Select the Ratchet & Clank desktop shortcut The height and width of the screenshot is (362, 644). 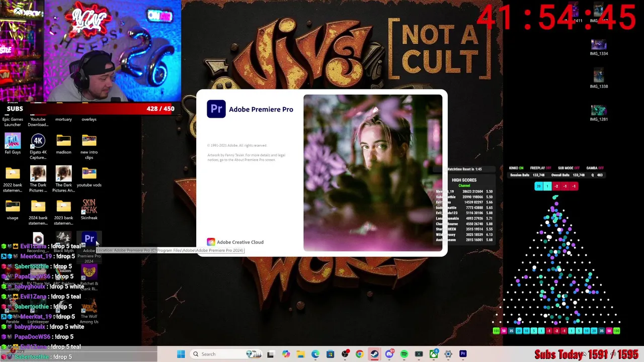click(89, 278)
